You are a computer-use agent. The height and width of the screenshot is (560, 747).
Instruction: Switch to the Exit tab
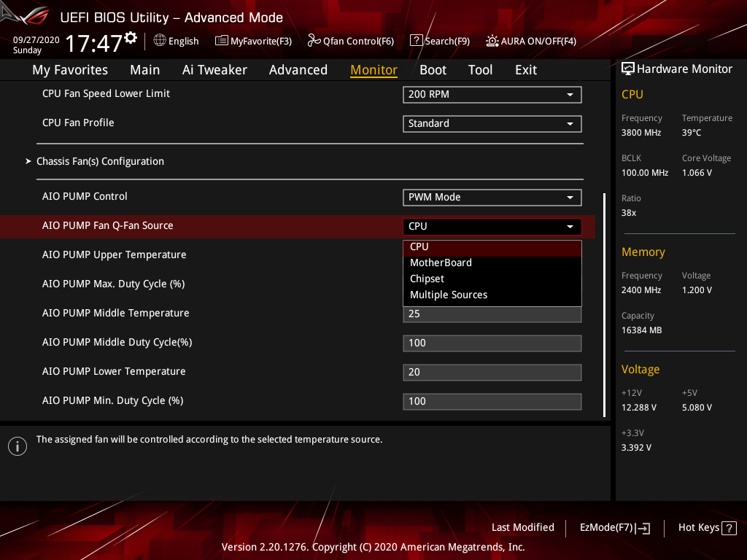[x=526, y=70]
